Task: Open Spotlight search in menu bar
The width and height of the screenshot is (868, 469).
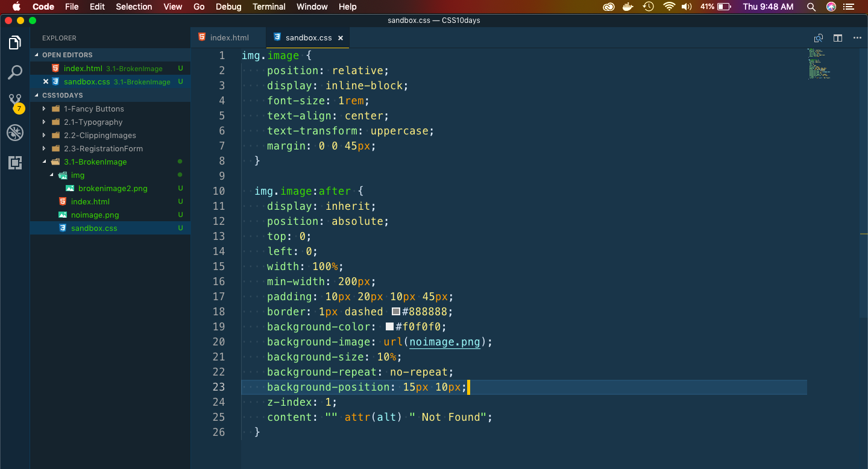Action: [x=811, y=7]
